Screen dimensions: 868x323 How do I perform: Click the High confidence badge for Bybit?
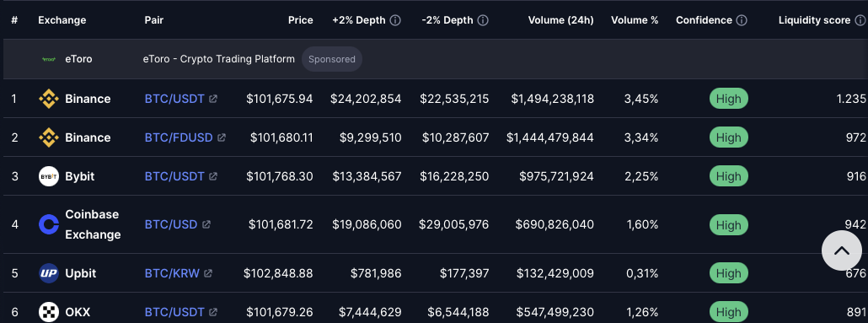(728, 176)
